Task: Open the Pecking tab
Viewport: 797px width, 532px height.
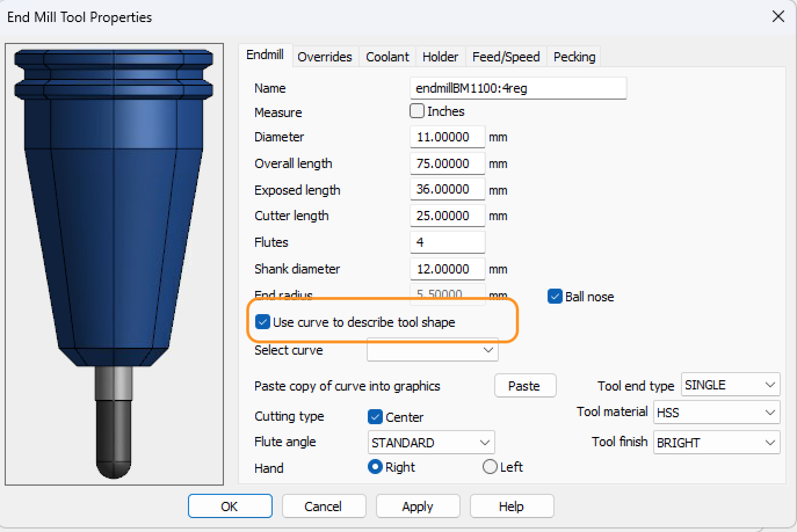Action: point(573,56)
